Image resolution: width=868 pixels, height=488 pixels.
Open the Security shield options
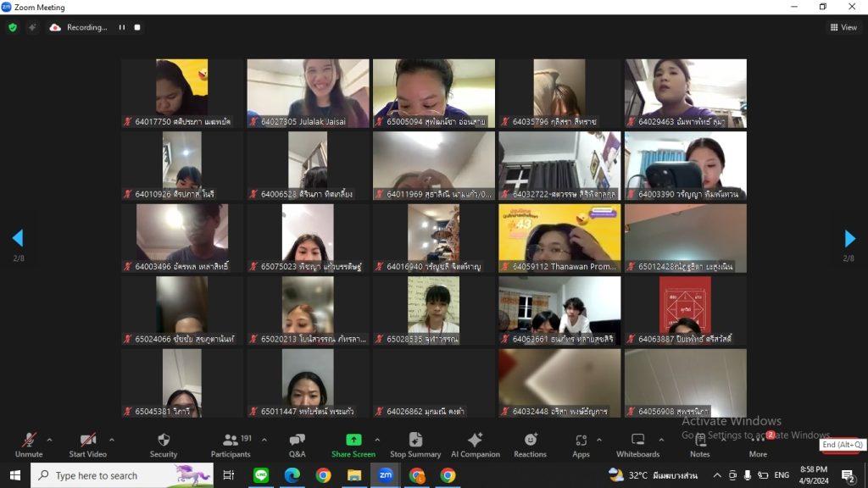tap(164, 446)
